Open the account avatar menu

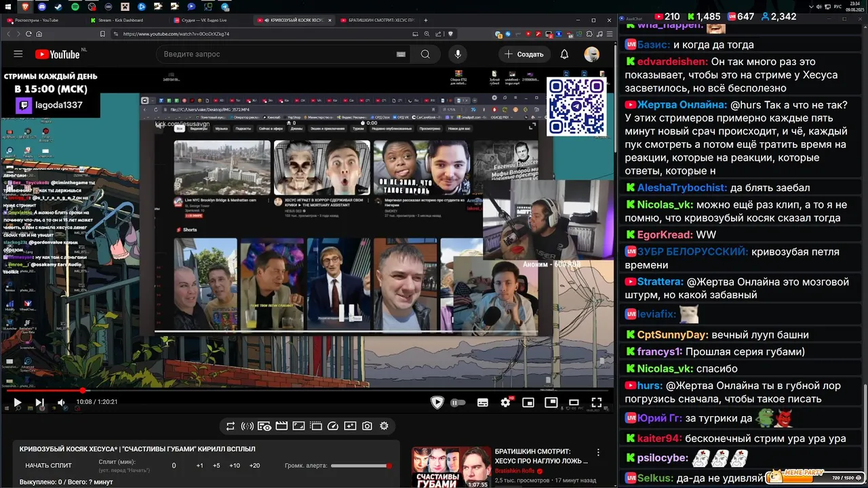pos(592,54)
